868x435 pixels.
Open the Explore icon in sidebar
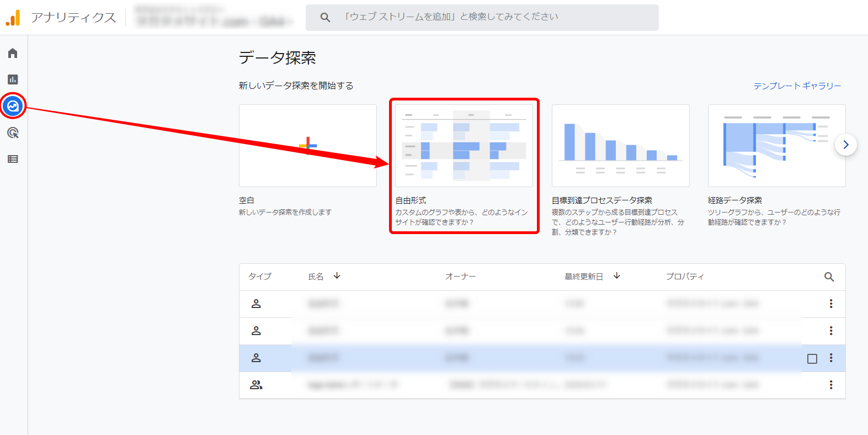point(13,106)
